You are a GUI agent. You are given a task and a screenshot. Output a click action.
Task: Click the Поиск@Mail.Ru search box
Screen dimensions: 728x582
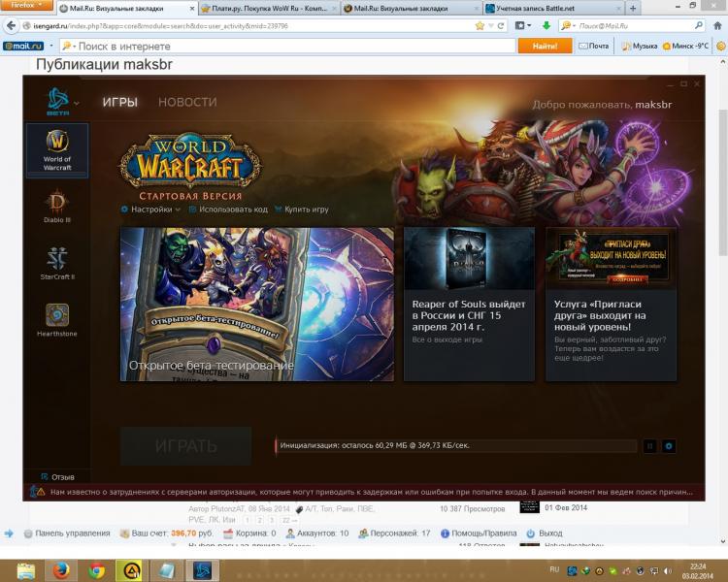[634, 26]
